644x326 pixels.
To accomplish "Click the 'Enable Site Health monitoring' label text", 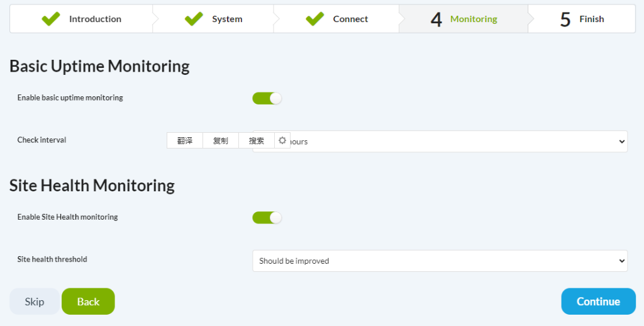I will click(67, 217).
